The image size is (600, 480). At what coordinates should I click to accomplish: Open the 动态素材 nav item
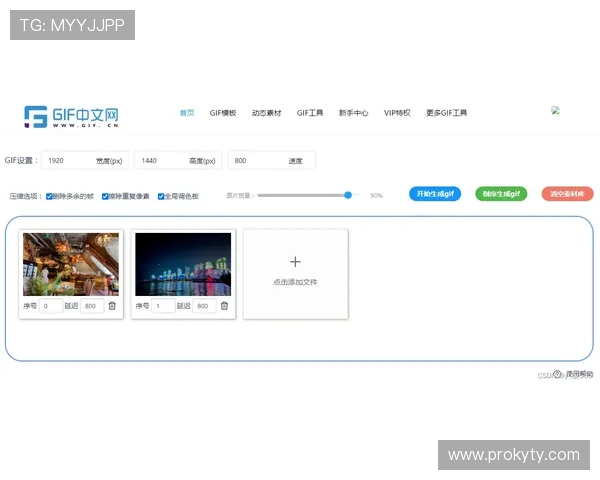click(x=266, y=113)
